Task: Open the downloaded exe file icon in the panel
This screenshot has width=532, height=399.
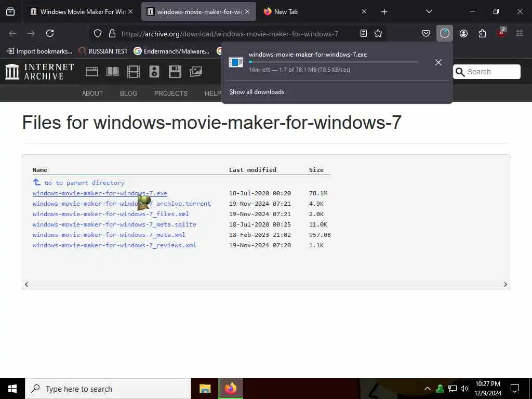Action: coord(236,62)
